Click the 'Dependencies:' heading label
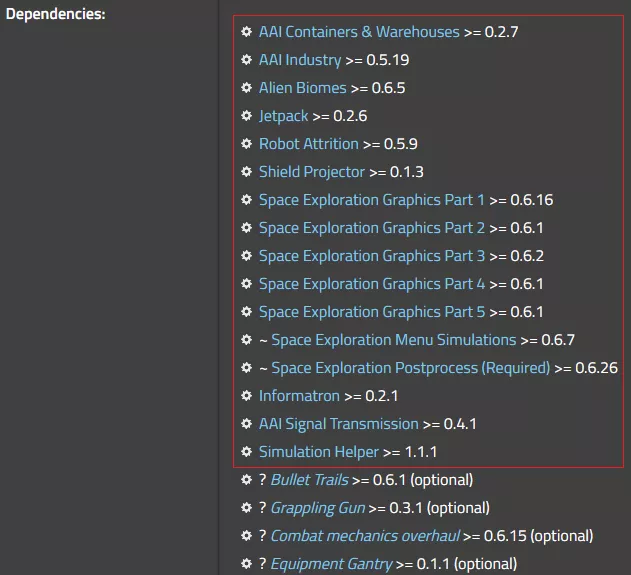 (56, 14)
